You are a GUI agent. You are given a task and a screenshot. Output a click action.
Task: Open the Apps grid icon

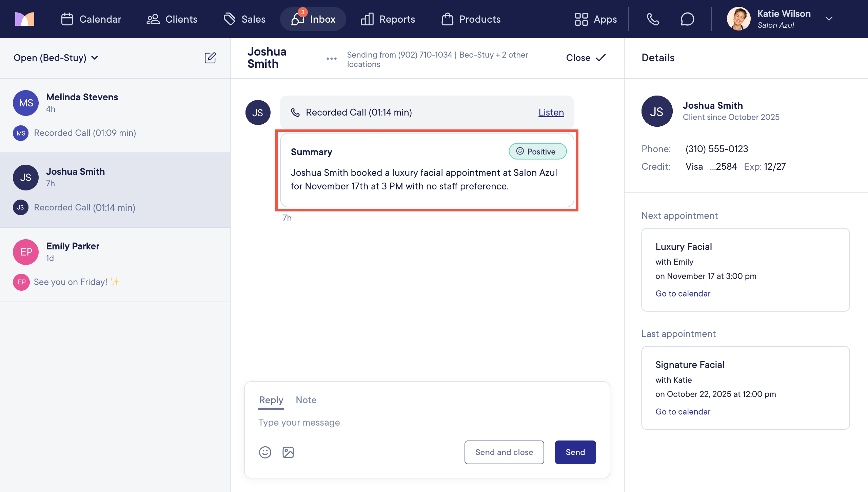pyautogui.click(x=595, y=19)
